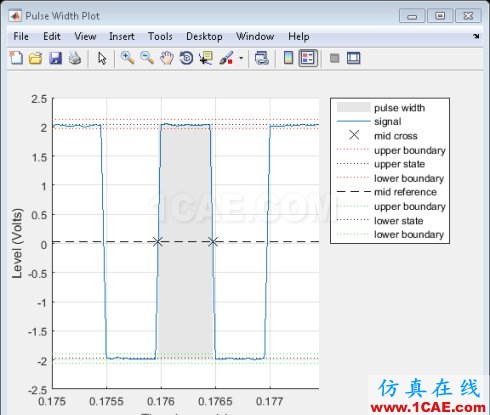This screenshot has width=490, height=415.
Task: Save the figure with the floppy icon
Action: (x=55, y=58)
